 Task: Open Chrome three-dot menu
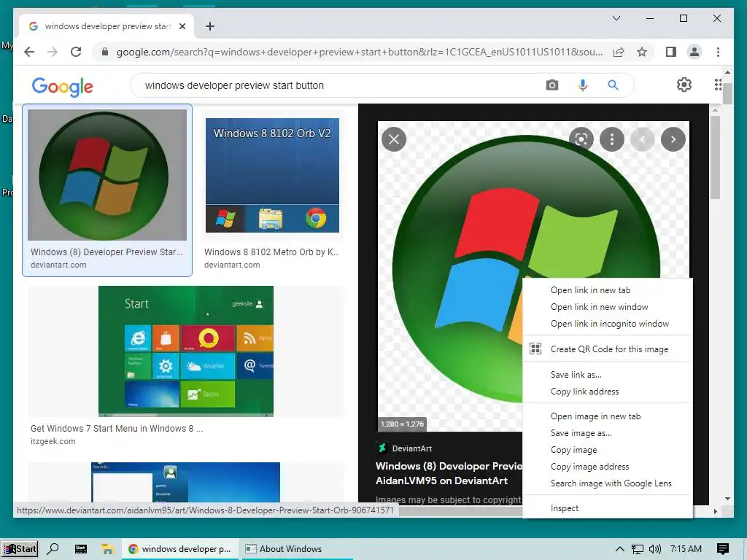tap(718, 52)
